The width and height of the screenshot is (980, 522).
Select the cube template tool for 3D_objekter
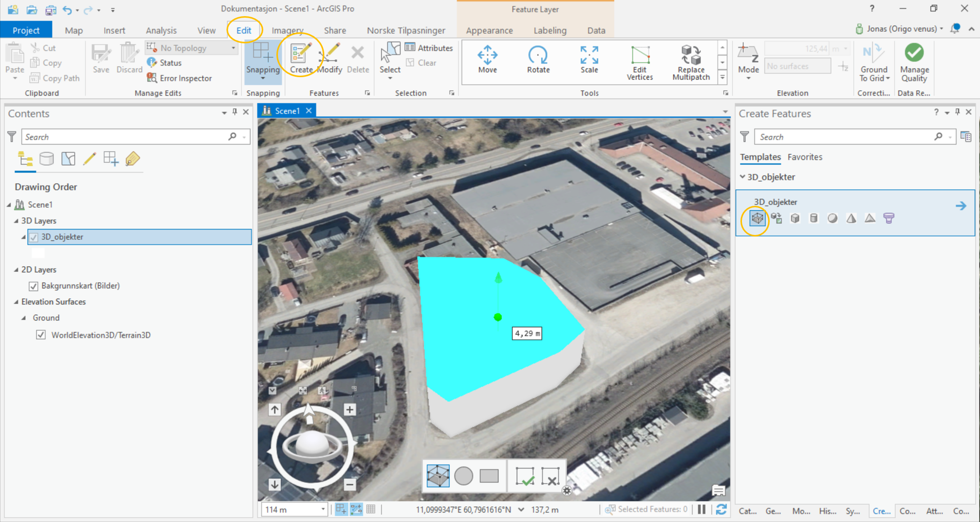click(795, 218)
